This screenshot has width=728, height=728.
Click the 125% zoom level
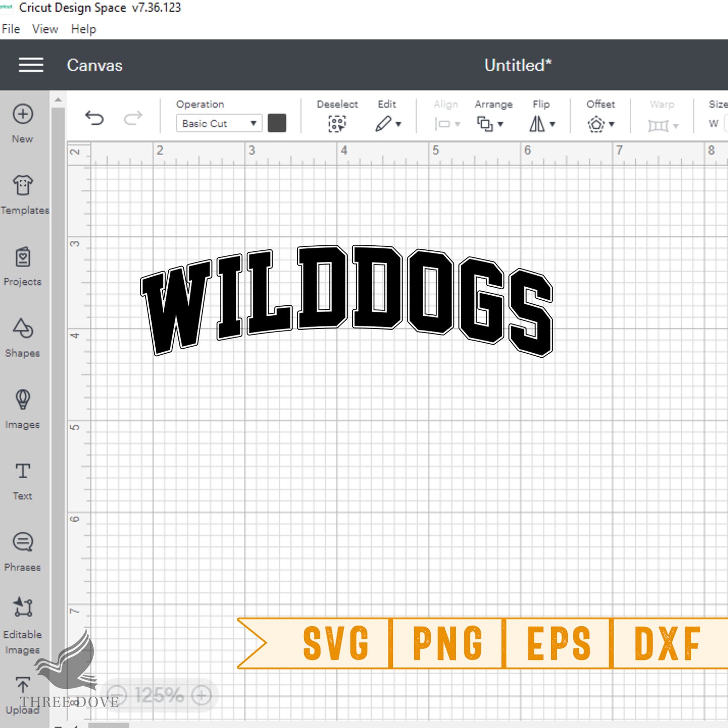coord(159,696)
